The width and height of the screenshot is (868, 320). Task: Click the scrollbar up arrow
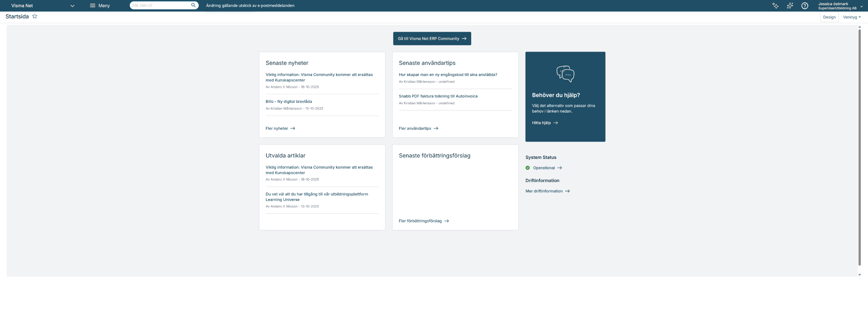[860, 27]
